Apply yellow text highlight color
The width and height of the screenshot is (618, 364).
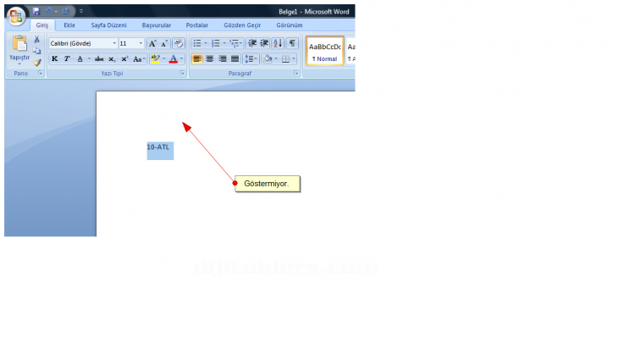click(x=155, y=58)
